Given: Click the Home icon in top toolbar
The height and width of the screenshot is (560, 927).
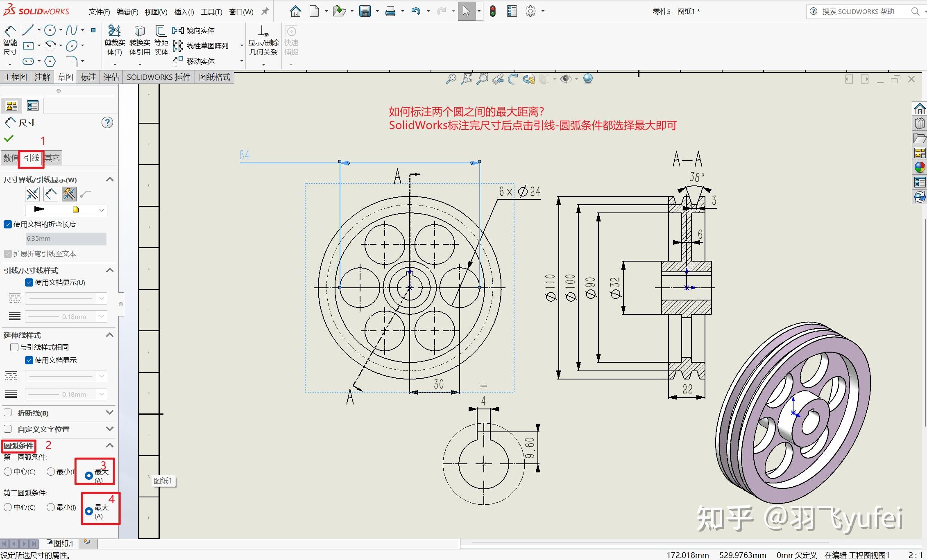Looking at the screenshot, I should point(295,11).
